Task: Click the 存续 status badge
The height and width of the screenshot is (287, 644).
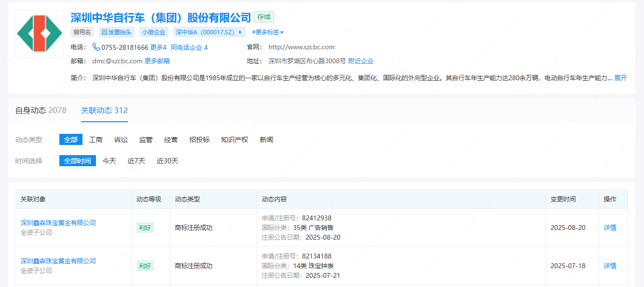Action: click(264, 17)
